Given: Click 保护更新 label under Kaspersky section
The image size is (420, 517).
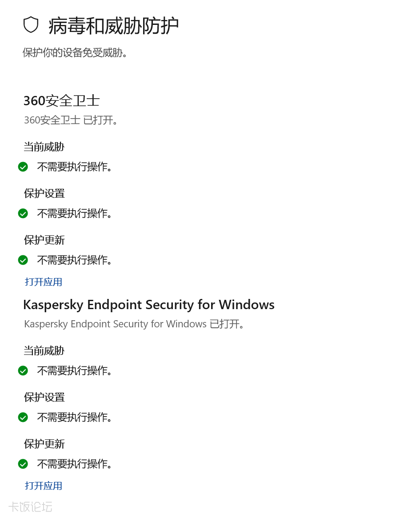Looking at the screenshot, I should tap(44, 444).
